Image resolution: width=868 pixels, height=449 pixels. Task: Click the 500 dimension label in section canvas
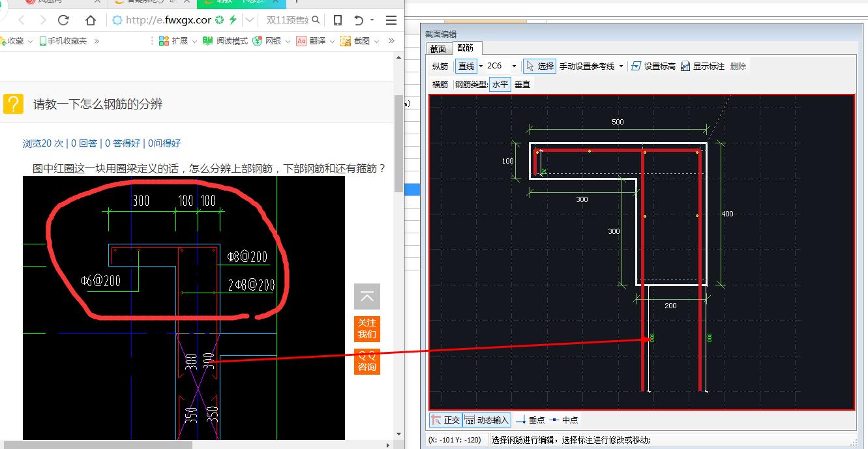618,122
